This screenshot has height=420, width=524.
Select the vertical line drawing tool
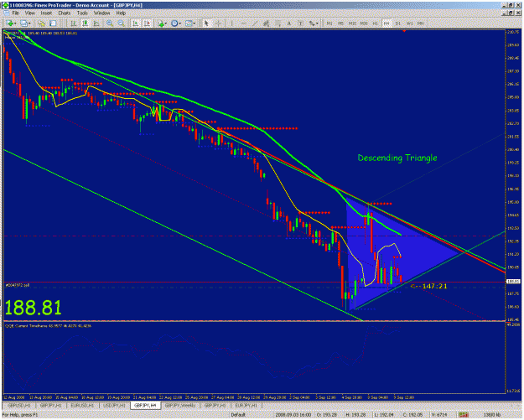coord(231,23)
